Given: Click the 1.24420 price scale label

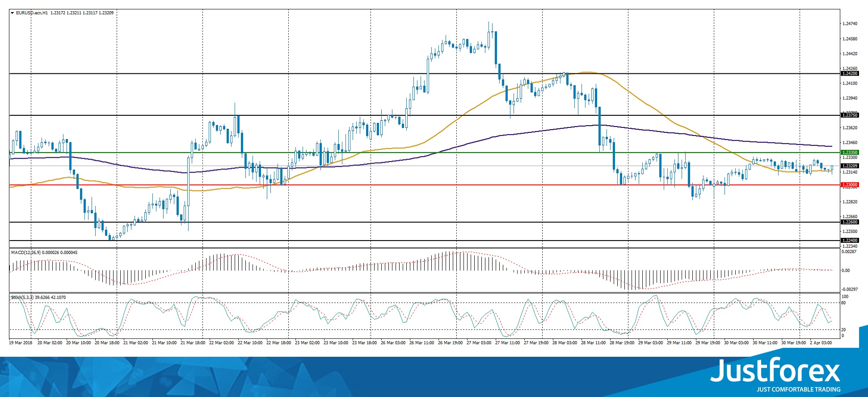Looking at the screenshot, I should 850,54.
